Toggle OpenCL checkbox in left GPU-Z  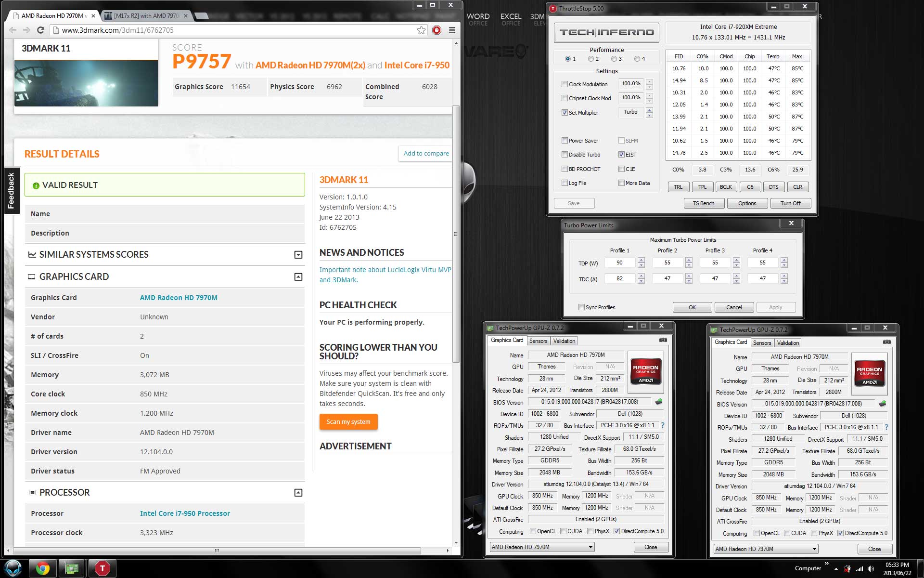pos(533,531)
